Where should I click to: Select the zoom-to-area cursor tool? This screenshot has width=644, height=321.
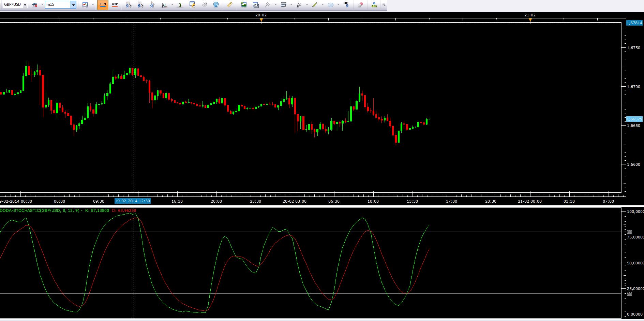click(x=152, y=5)
